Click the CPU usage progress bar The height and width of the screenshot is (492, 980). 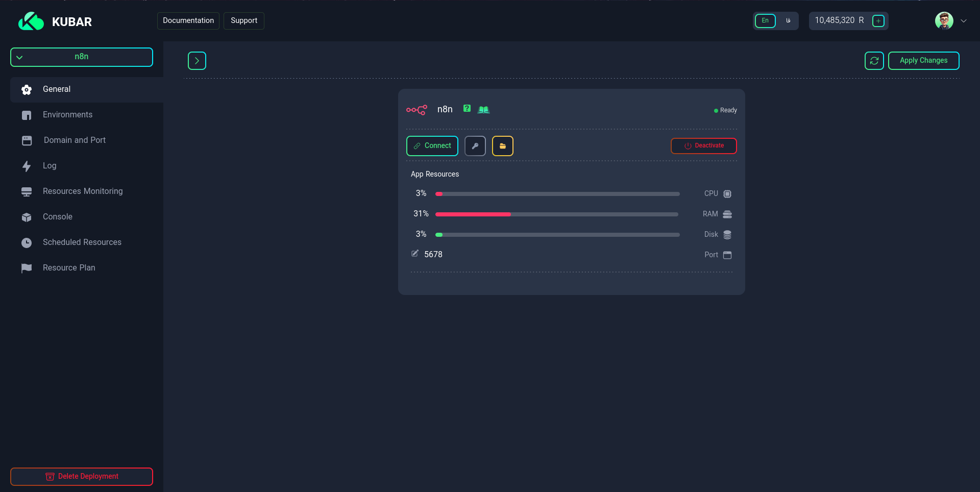point(557,194)
